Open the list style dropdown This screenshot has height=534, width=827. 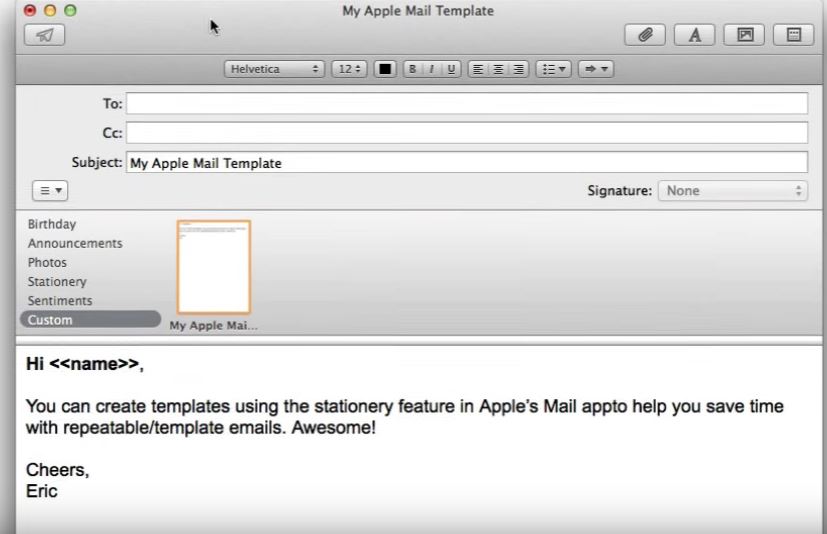pyautogui.click(x=553, y=69)
